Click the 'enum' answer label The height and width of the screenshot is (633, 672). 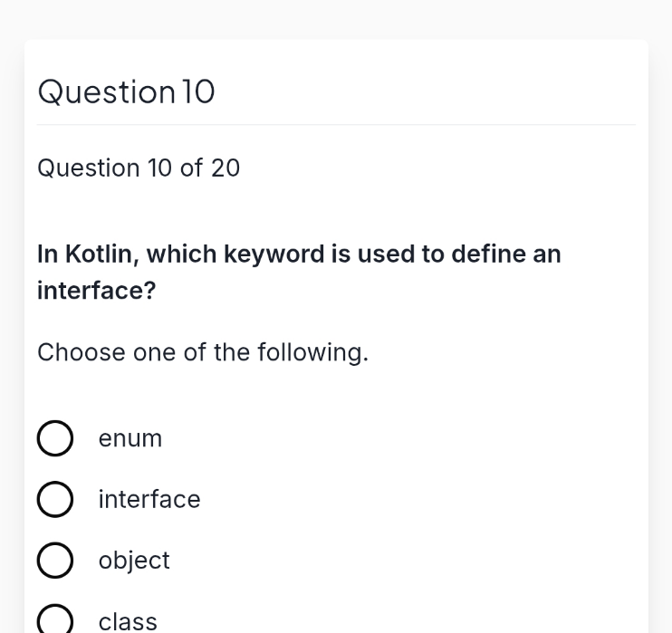tap(130, 438)
